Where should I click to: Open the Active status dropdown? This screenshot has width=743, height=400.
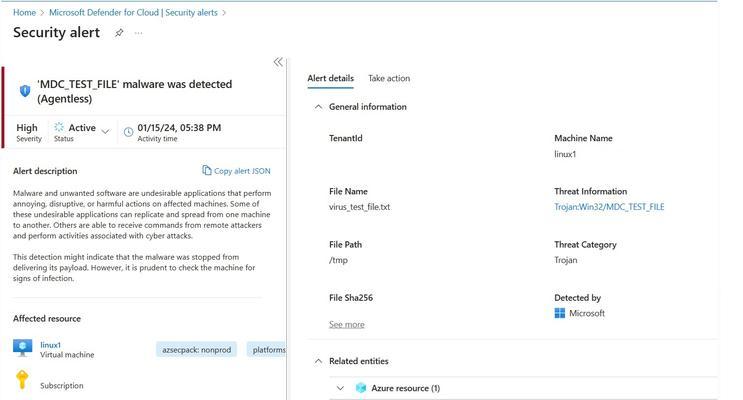106,131
